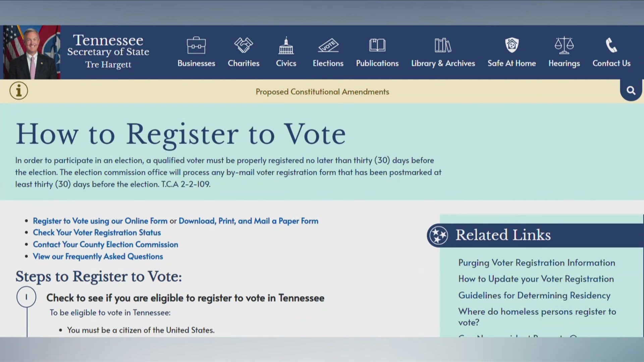This screenshot has height=362, width=644.
Task: Open Purging Voter Registration Information link
Action: click(537, 262)
